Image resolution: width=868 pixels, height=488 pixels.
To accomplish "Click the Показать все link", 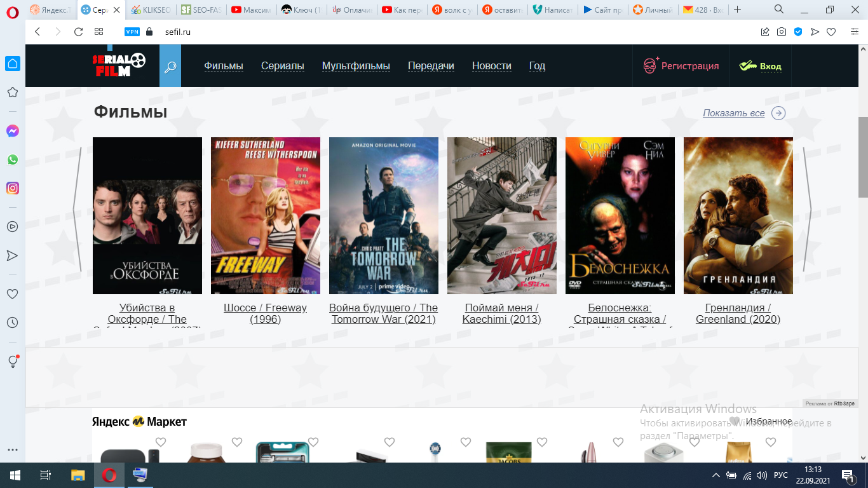I will click(734, 113).
